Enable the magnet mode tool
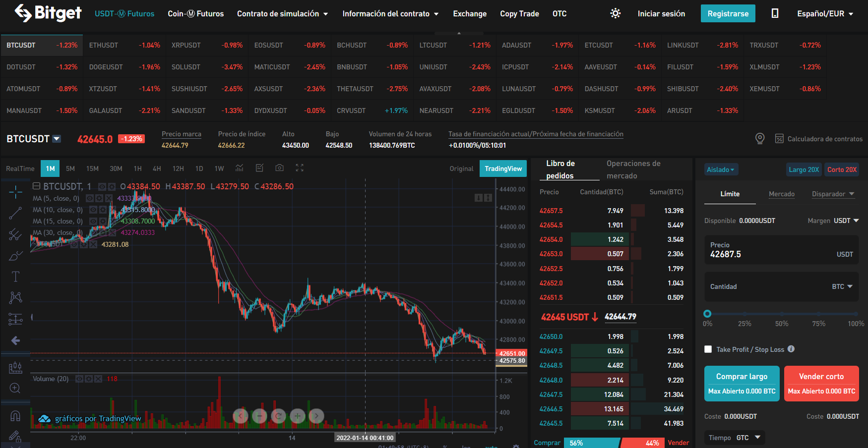868x448 pixels. 15,416
